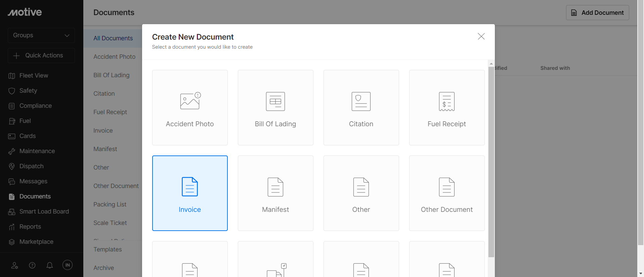Viewport: 644px width, 277px height.
Task: Choose Fuel Receipt document card
Action: coord(447,107)
